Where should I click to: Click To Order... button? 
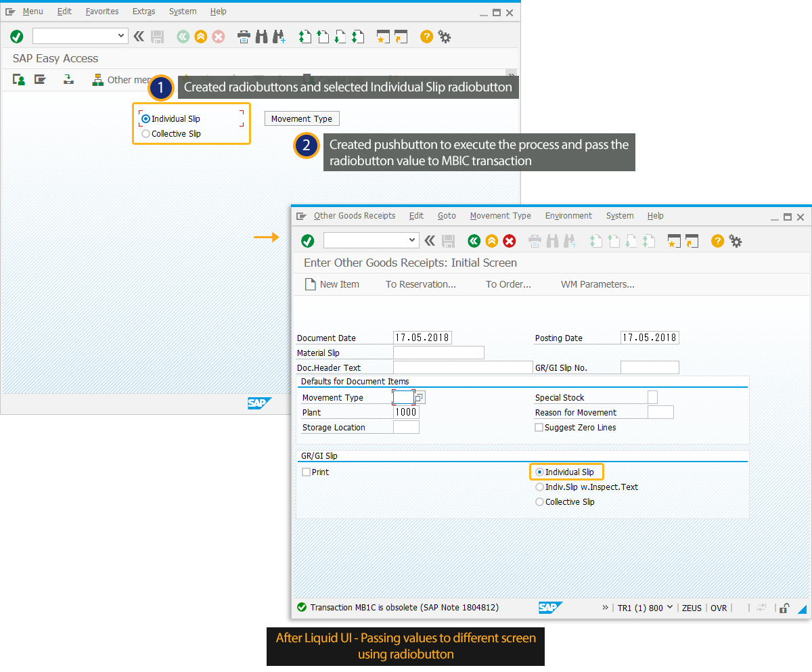(508, 284)
